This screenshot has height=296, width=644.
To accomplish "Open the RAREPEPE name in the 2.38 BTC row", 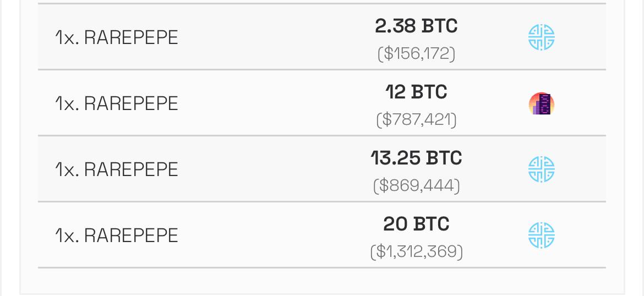I will pos(131,38).
